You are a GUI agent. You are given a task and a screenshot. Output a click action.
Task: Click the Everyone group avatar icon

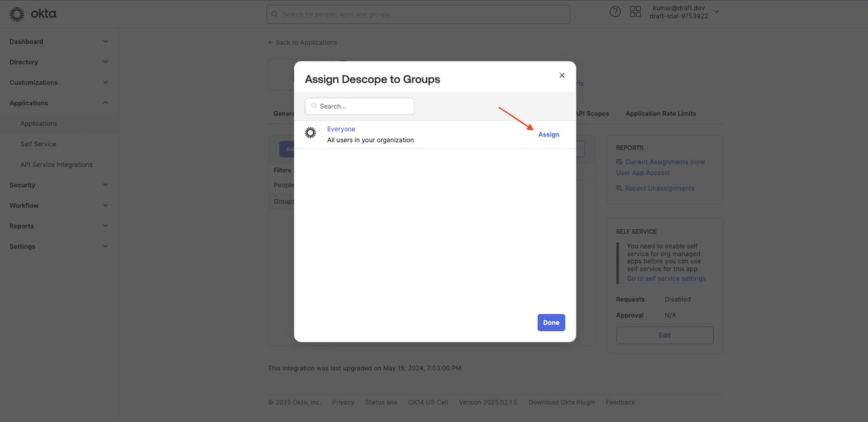click(x=310, y=133)
